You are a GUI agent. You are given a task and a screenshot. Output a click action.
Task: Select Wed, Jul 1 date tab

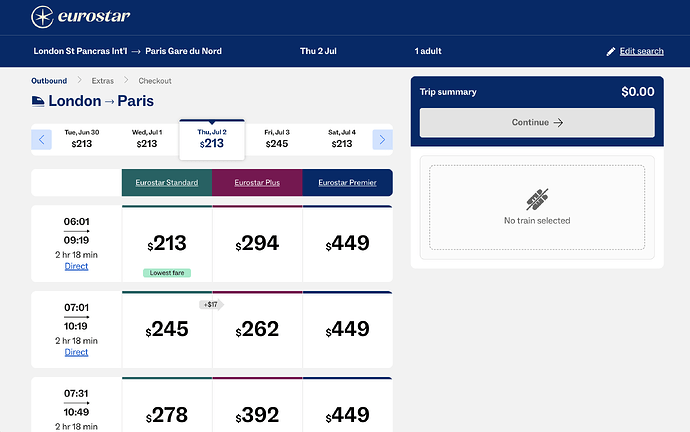[147, 139]
